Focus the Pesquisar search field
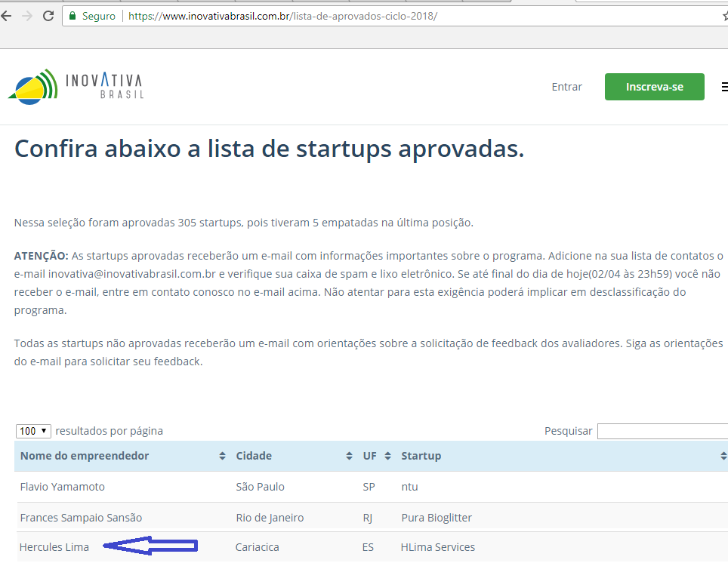This screenshot has width=728, height=563. (662, 431)
